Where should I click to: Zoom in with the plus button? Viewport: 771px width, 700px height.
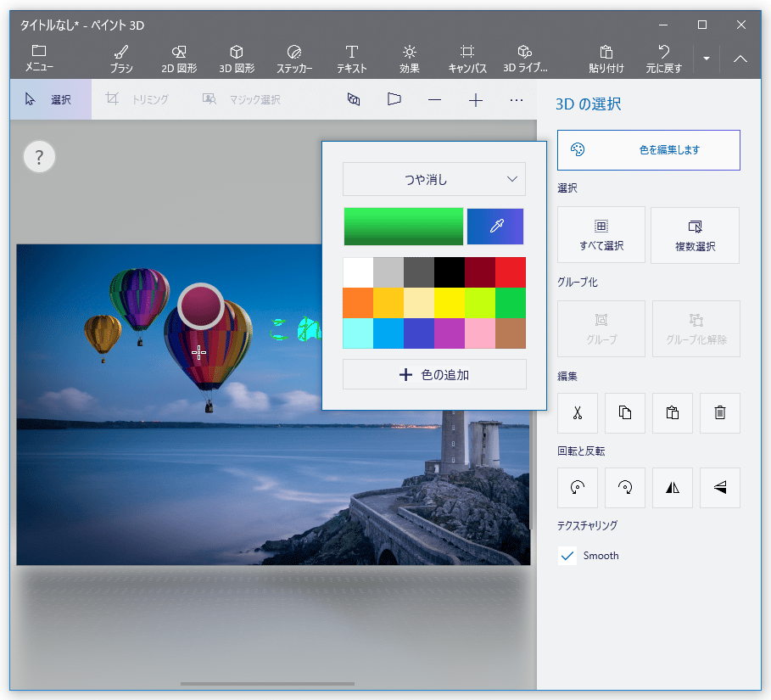coord(476,100)
